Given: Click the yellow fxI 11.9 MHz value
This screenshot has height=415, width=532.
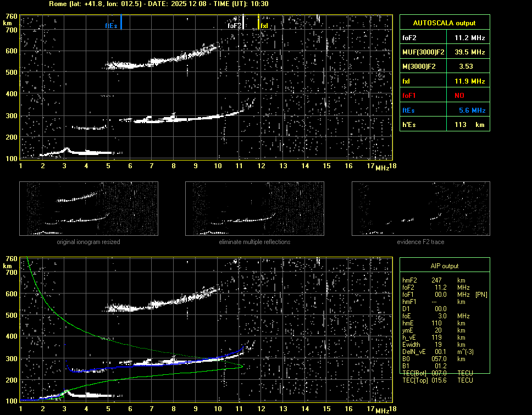Looking at the screenshot, I should click(469, 81).
